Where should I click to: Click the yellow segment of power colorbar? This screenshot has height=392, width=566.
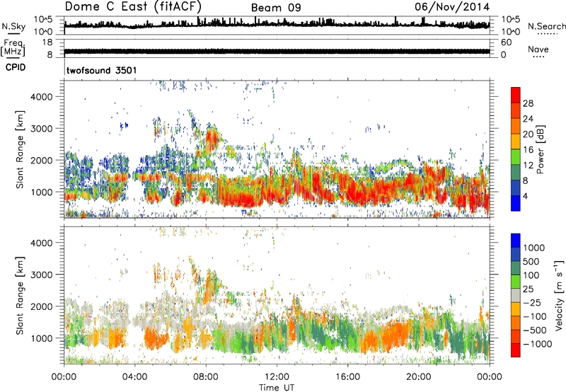coord(516,142)
